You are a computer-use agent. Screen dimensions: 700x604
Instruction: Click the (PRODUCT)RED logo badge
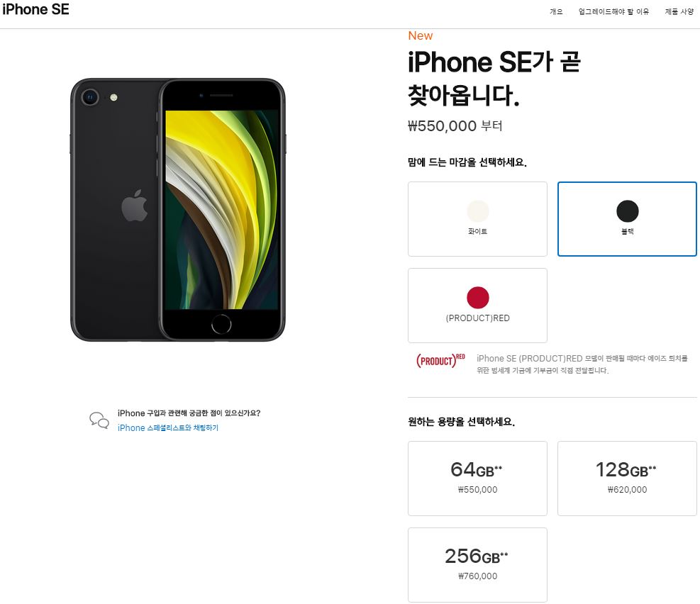(x=440, y=360)
